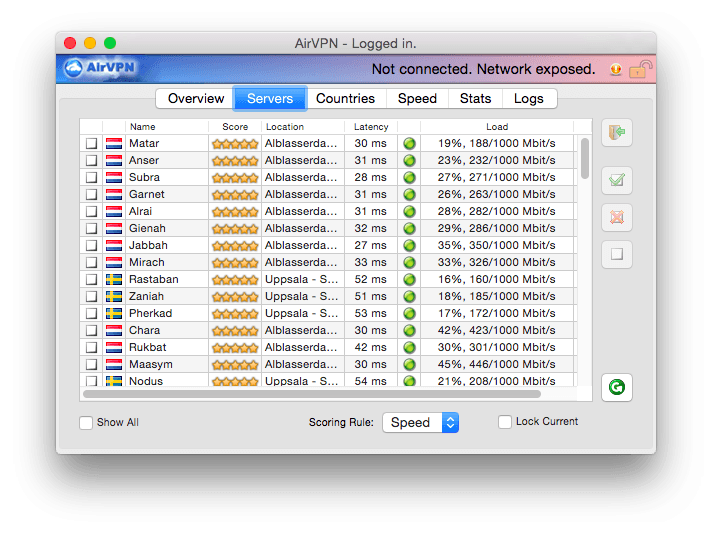
Task: Sort by the Name column header
Action: pos(167,127)
